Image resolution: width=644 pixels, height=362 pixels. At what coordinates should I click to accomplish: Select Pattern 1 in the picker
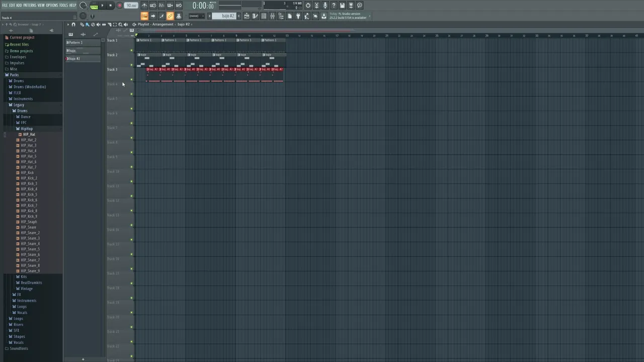click(83, 42)
